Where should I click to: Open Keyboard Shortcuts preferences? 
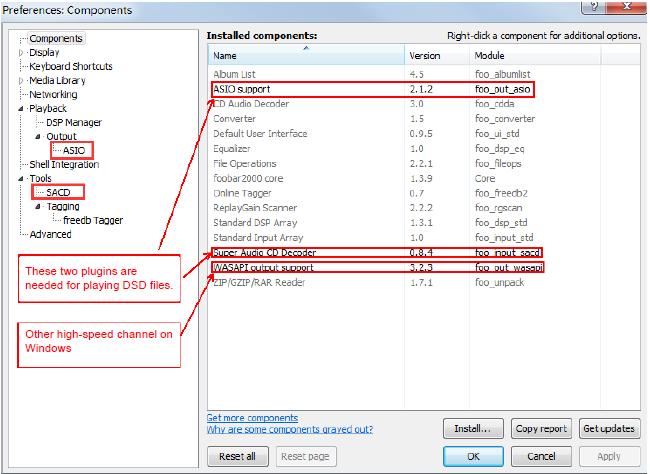(71, 66)
